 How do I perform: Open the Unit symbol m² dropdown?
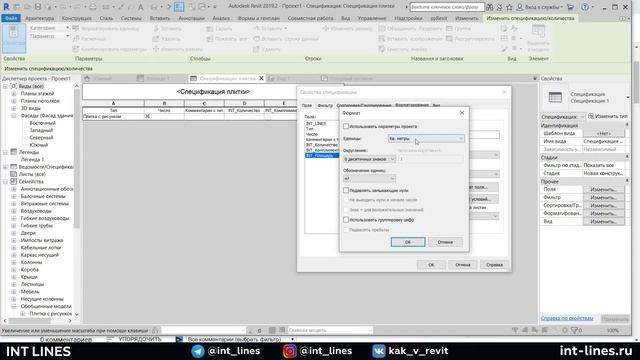tap(369, 178)
